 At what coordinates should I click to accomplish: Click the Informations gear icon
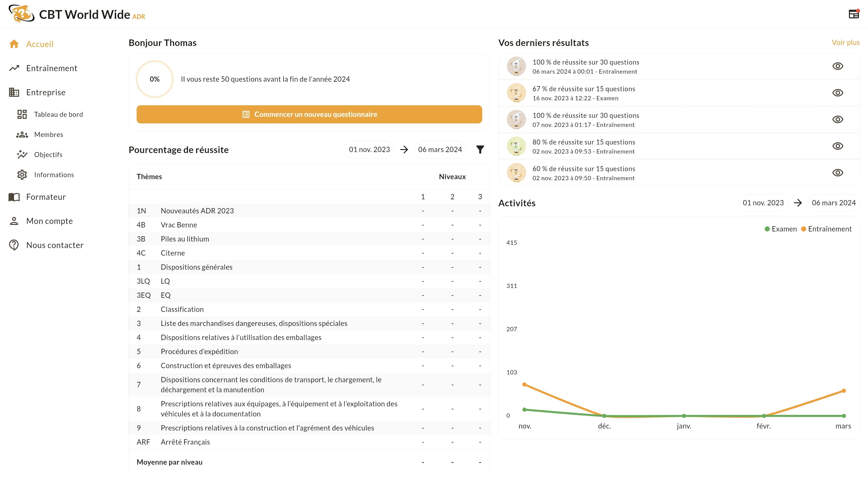click(22, 175)
